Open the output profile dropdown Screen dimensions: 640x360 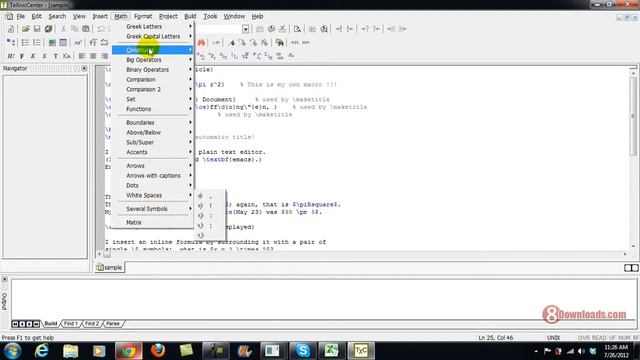click(245, 29)
